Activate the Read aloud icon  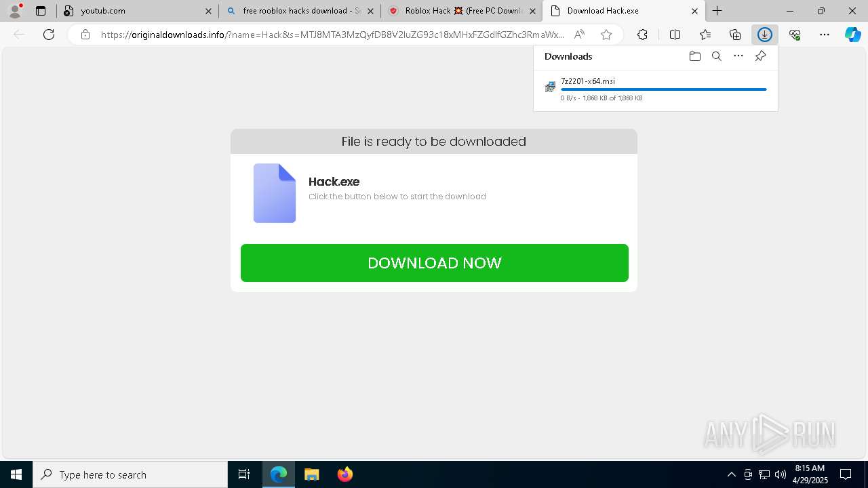click(579, 35)
